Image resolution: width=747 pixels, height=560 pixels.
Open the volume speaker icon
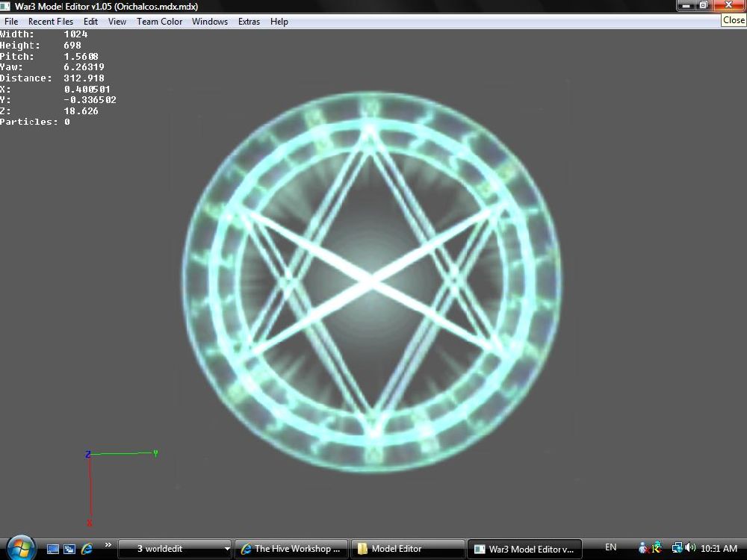pyautogui.click(x=690, y=548)
